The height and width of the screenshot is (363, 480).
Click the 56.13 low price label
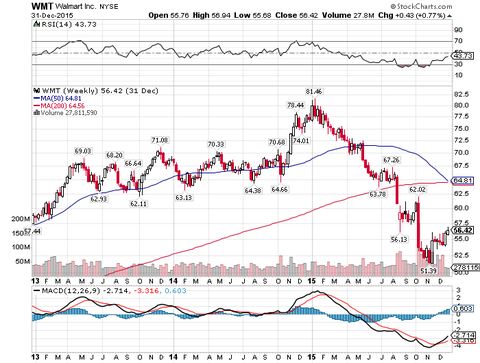coord(399,239)
